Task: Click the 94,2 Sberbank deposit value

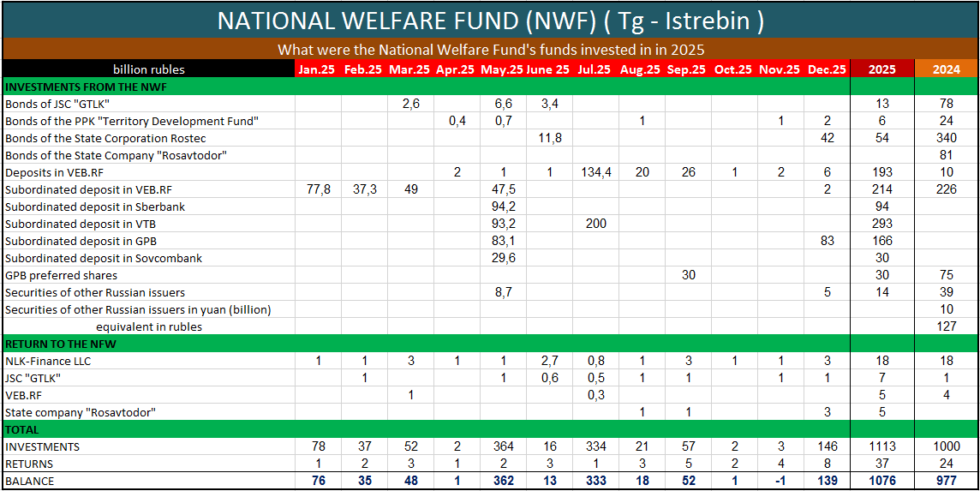Action: pyautogui.click(x=502, y=207)
